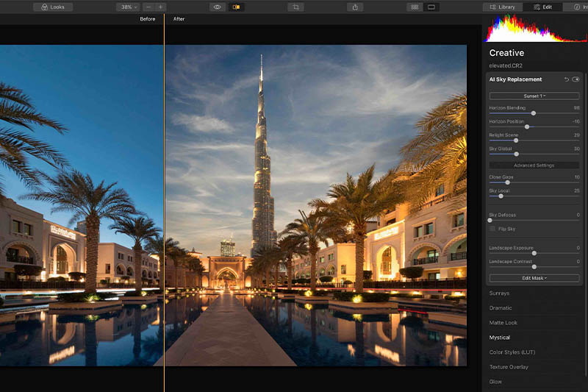Viewport: 588px width, 392px height.
Task: Open the 38% zoom level dropdown
Action: (128, 7)
